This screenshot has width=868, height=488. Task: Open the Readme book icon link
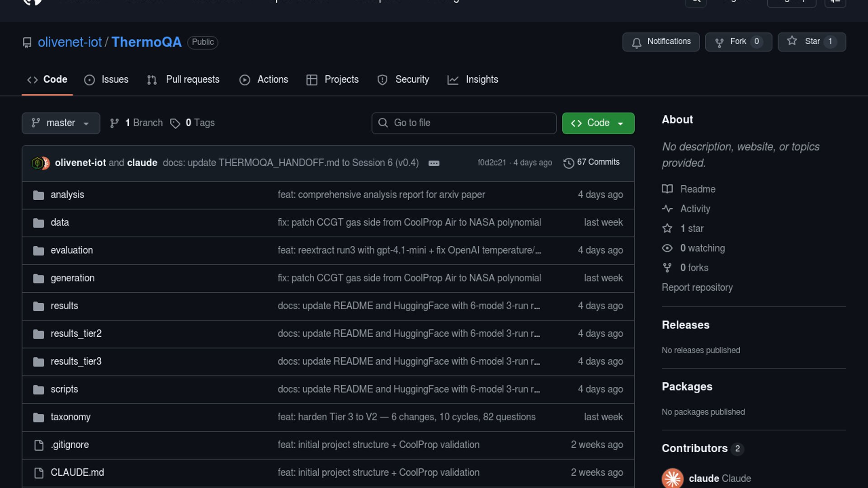pos(667,189)
